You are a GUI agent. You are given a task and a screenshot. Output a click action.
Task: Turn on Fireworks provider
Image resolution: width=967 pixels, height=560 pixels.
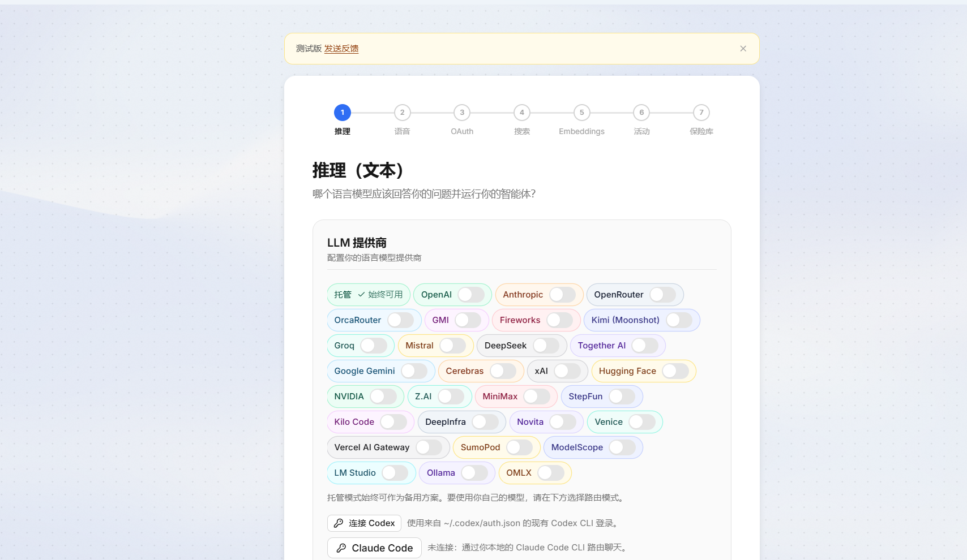pyautogui.click(x=560, y=320)
